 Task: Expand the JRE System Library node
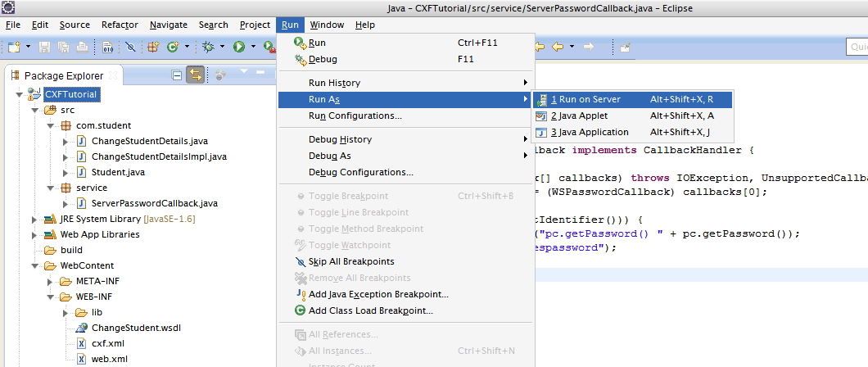tap(34, 219)
